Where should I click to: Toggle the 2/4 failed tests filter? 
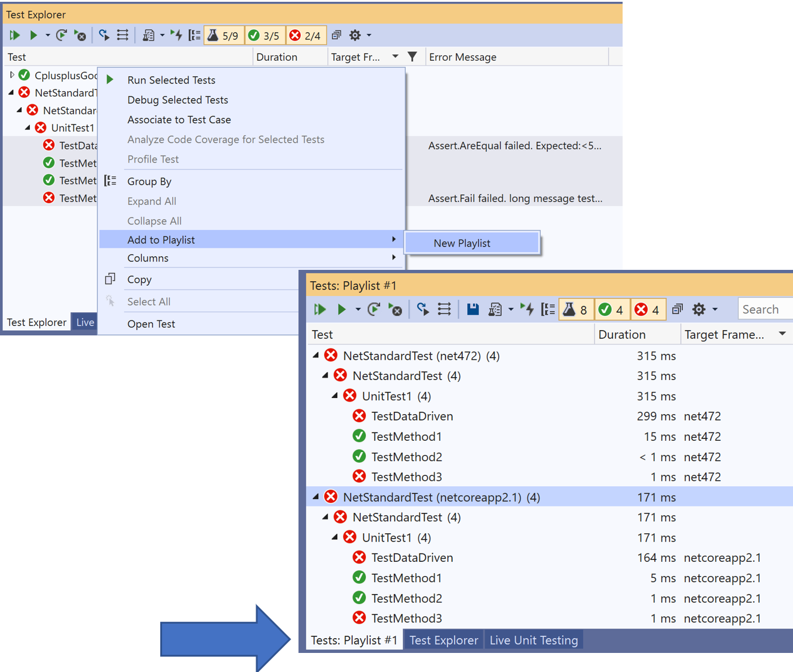click(x=306, y=36)
